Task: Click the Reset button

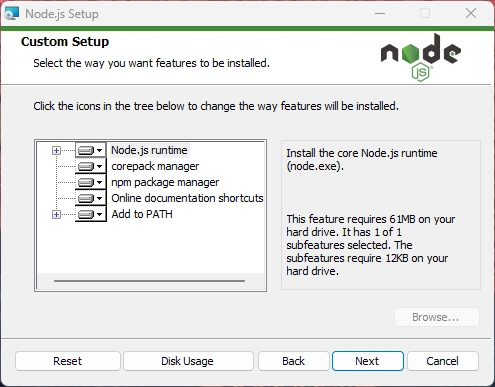Action: tap(68, 361)
